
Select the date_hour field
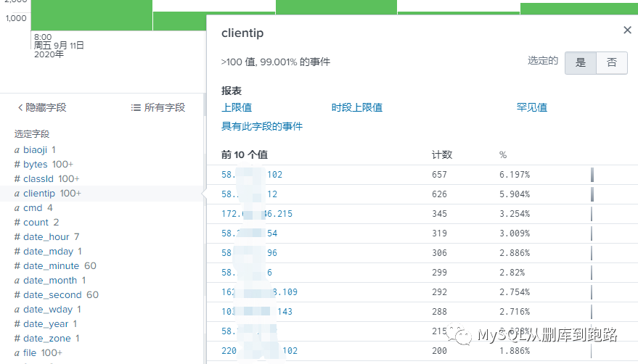coord(46,236)
